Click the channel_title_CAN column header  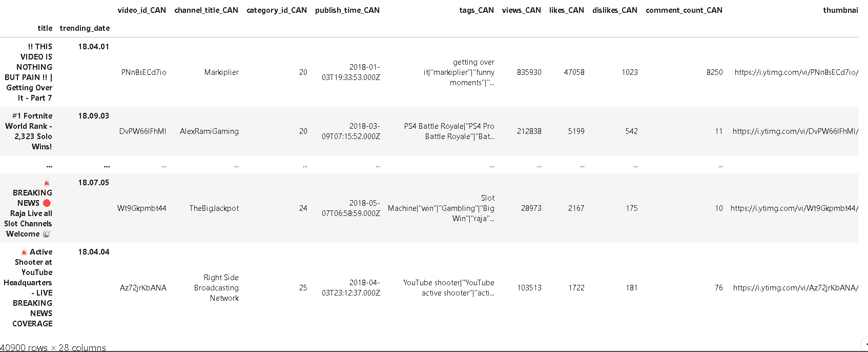pyautogui.click(x=206, y=10)
